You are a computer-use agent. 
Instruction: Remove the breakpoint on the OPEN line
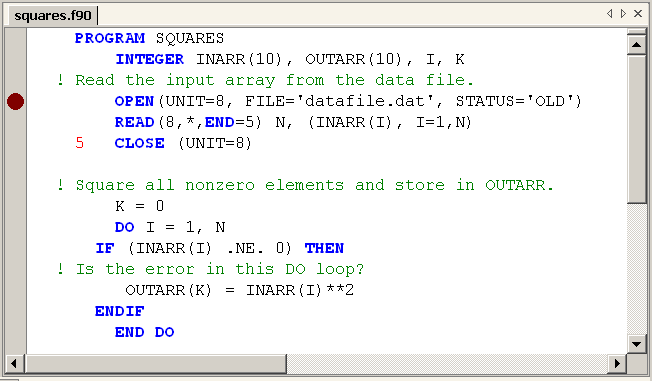click(15, 101)
